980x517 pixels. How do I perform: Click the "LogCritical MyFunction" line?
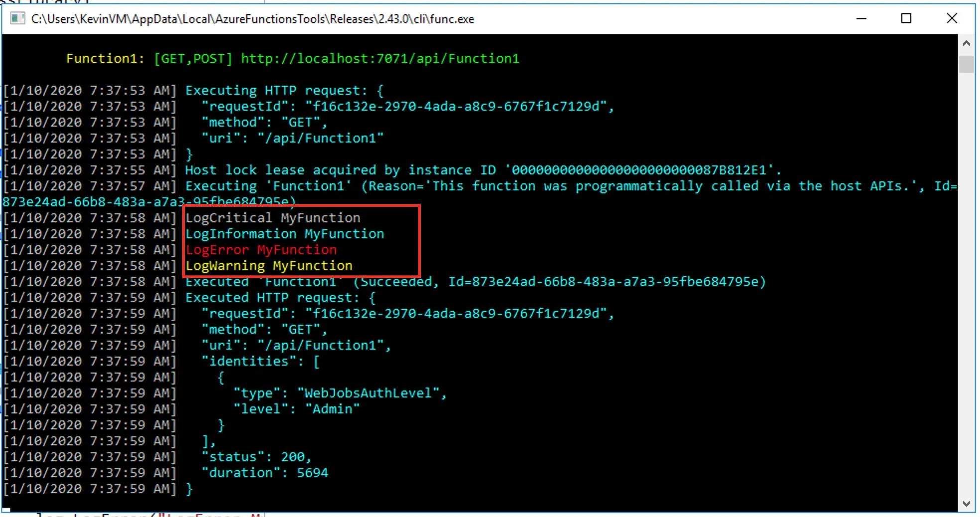point(273,218)
